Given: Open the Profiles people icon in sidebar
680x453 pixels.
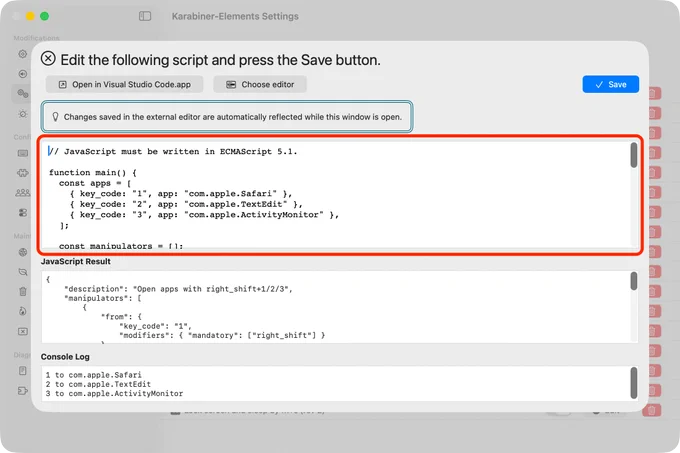Looking at the screenshot, I should [23, 192].
